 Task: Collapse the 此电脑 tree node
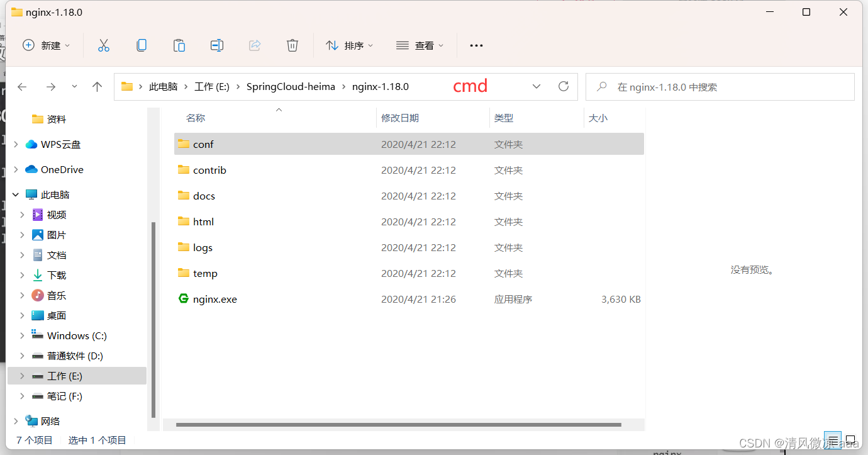pyautogui.click(x=16, y=194)
